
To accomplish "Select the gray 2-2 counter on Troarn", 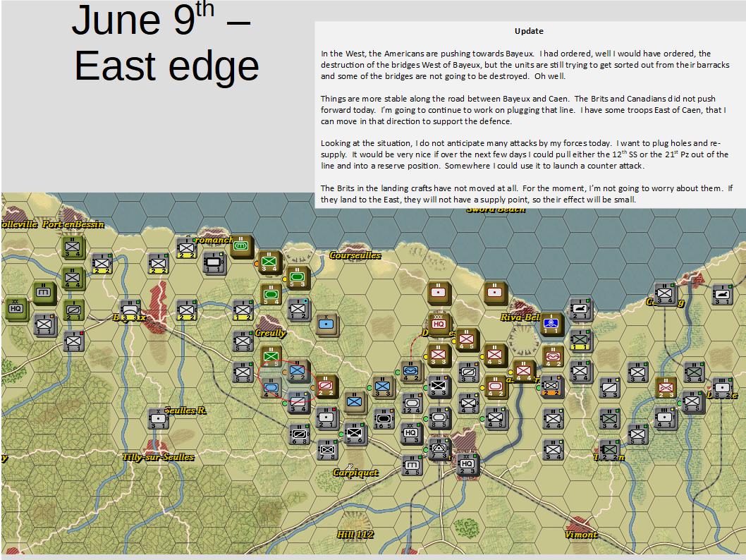I will (x=609, y=450).
